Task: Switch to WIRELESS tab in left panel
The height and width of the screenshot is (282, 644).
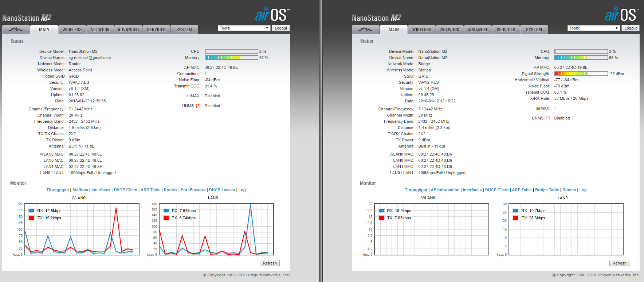Action: pos(72,30)
